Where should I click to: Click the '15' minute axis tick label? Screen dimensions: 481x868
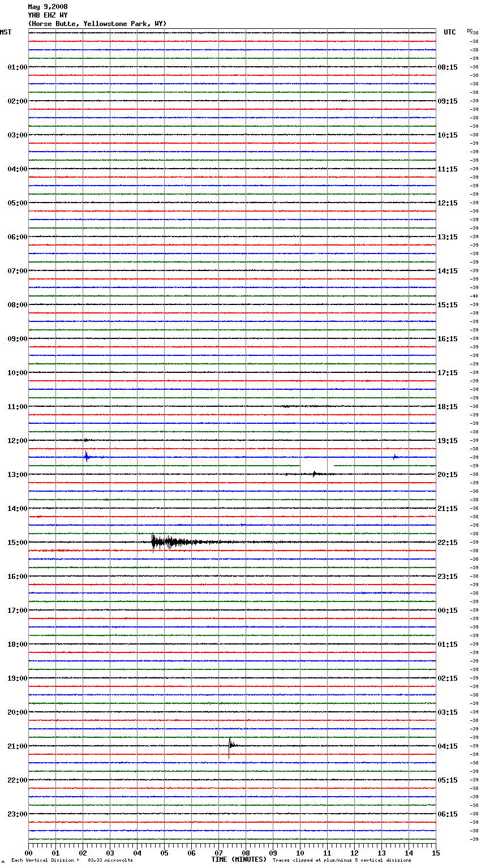coord(436,853)
